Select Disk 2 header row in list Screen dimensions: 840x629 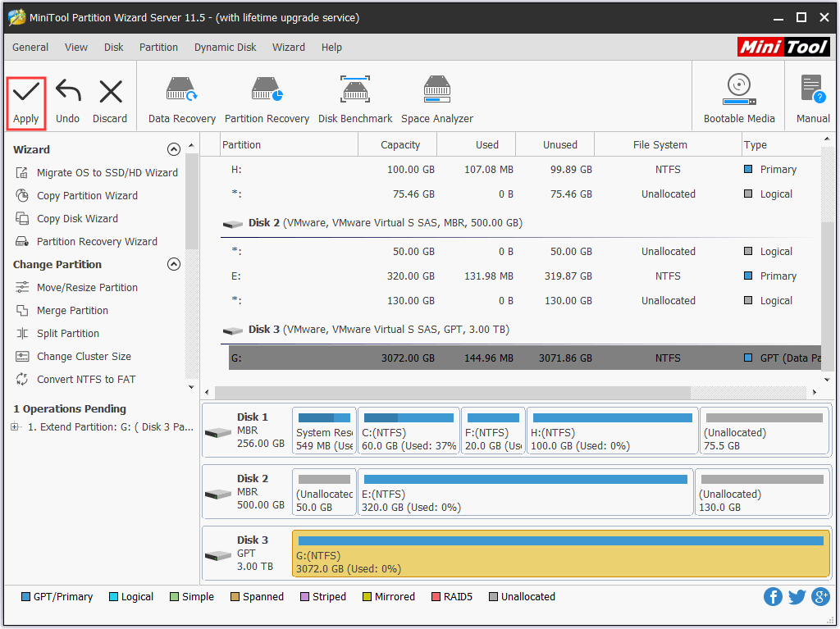521,223
